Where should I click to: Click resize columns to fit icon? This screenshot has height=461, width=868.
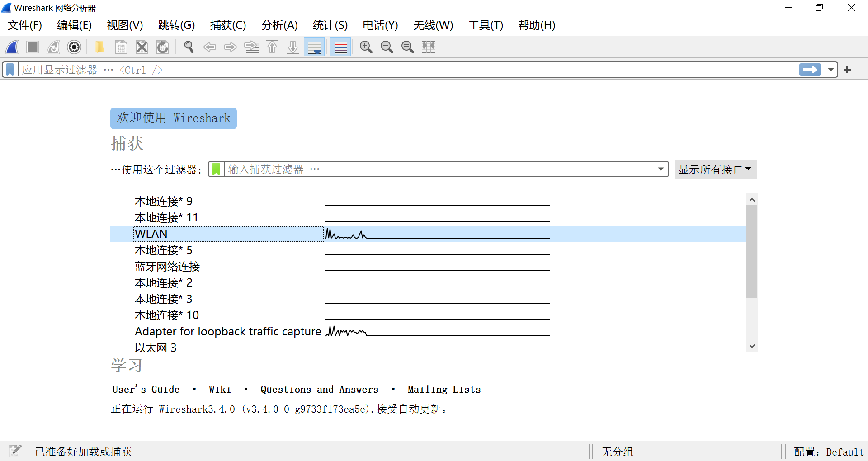coord(429,47)
